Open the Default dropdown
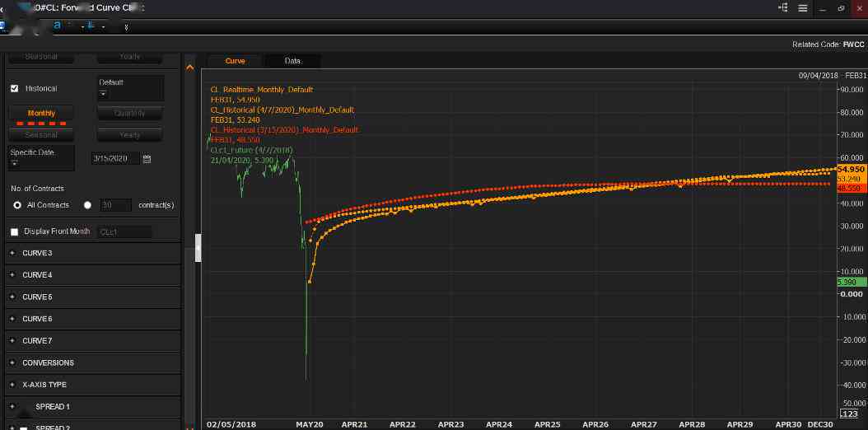Screen dimensions: 868x430 [x=130, y=88]
